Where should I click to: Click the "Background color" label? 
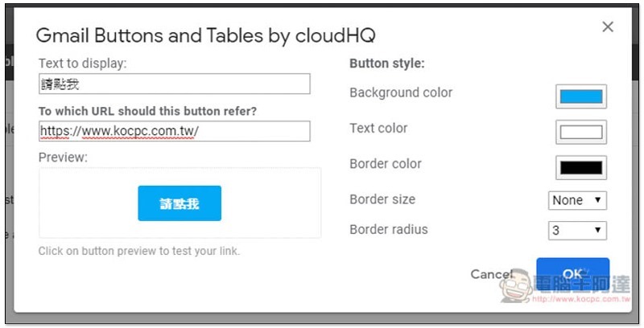[401, 92]
